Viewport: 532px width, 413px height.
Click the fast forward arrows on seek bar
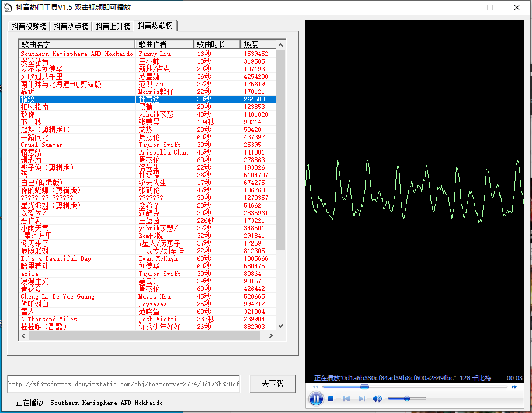[x=514, y=387]
